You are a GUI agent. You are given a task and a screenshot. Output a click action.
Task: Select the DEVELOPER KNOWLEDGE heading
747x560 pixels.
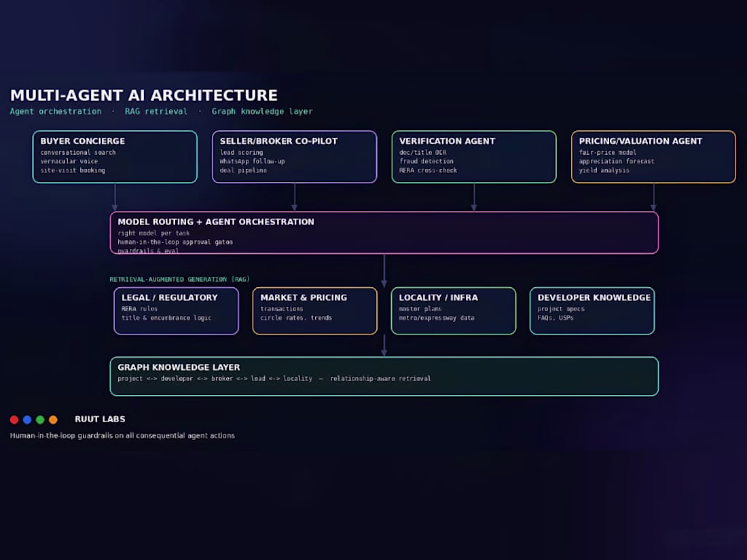(594, 297)
